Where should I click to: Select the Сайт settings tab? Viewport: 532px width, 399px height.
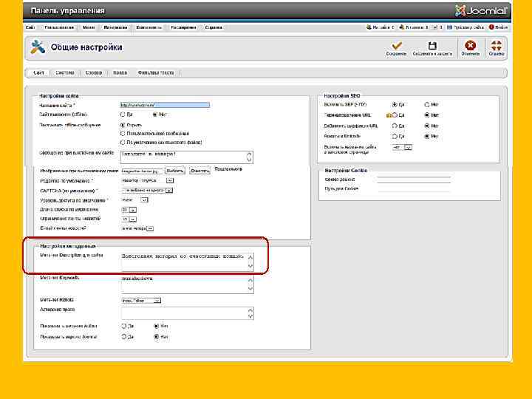(x=39, y=72)
